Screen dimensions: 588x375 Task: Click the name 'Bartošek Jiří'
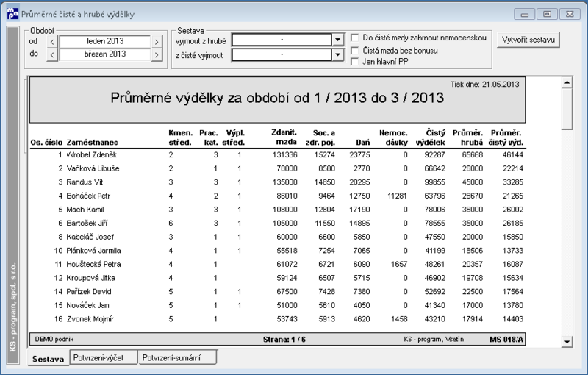click(87, 223)
